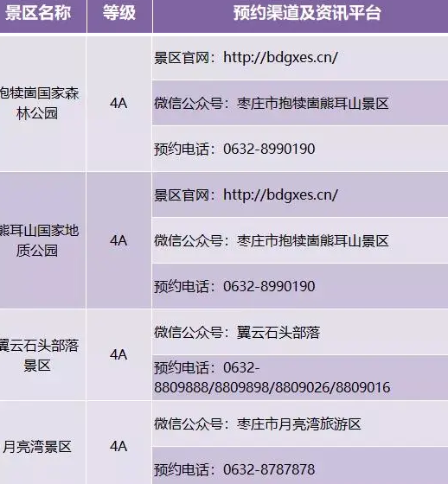Image resolution: width=448 pixels, height=484 pixels.
Task: Click the phone number 0632-8990190 for 抱犊崮
Action: 269,149
